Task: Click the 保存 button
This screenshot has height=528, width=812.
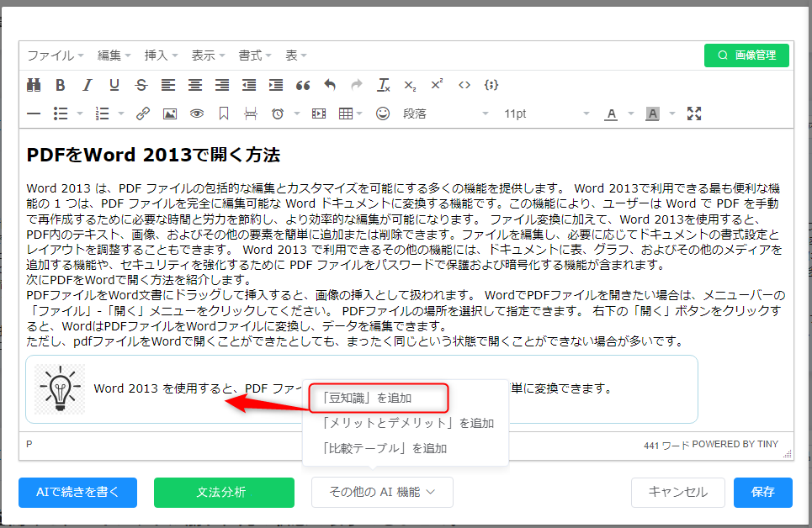Action: [x=763, y=493]
